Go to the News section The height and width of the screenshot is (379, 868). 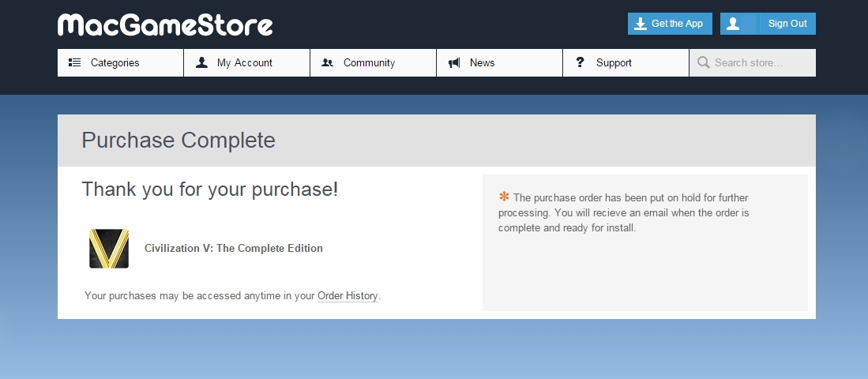pos(499,62)
